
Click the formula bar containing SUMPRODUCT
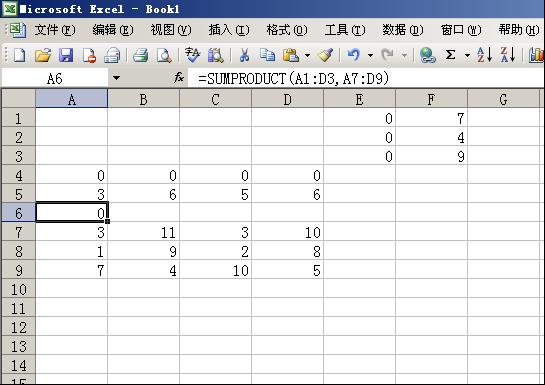366,78
